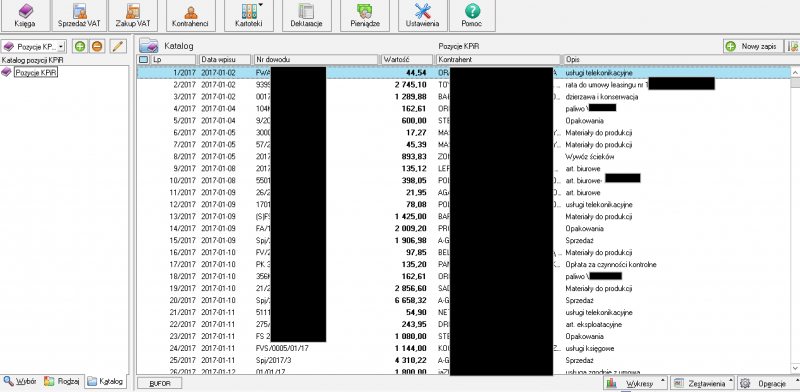This screenshot has width=800, height=392.
Task: Open the Pieniądze module
Action: point(365,16)
